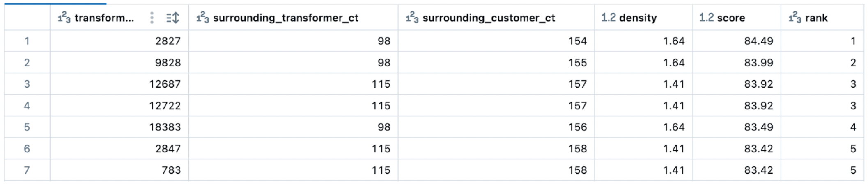Viewport: 868px width, 186px height.
Task: Click integer type icon for surrounding_transformer_ct
Action: 202,18
